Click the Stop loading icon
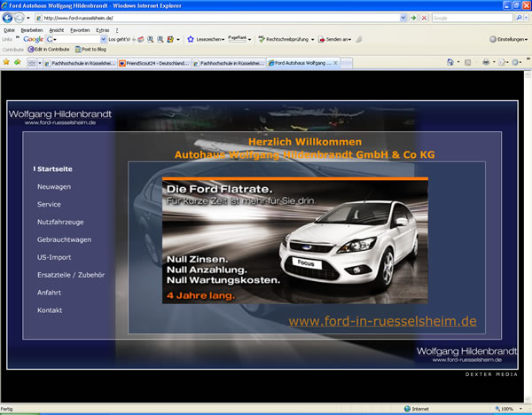This screenshot has height=415, width=532. tap(425, 18)
